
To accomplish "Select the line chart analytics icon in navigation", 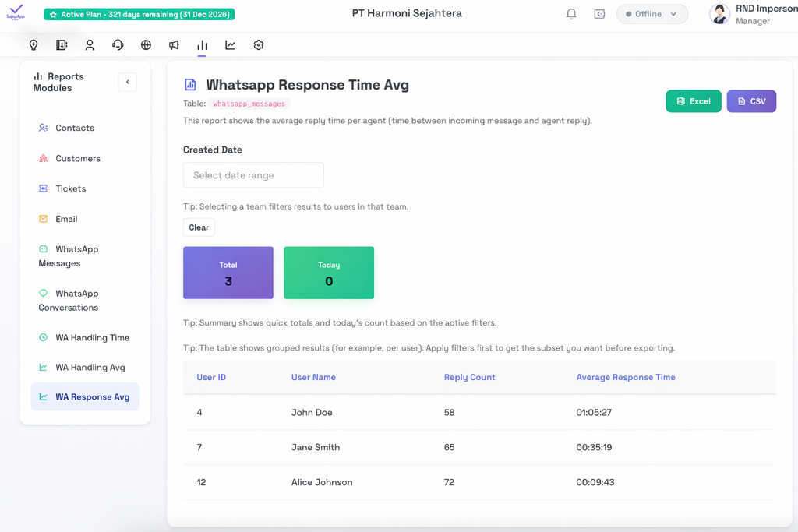I will tap(230, 45).
